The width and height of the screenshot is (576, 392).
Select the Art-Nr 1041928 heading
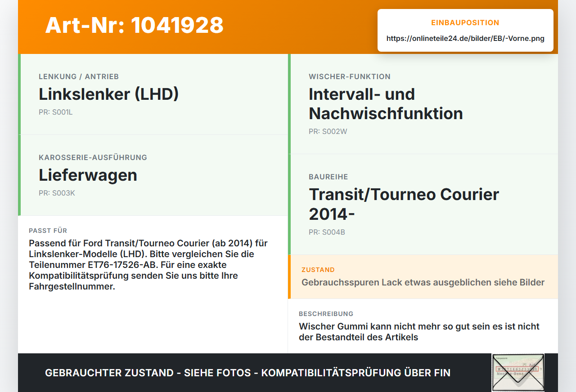pyautogui.click(x=135, y=25)
